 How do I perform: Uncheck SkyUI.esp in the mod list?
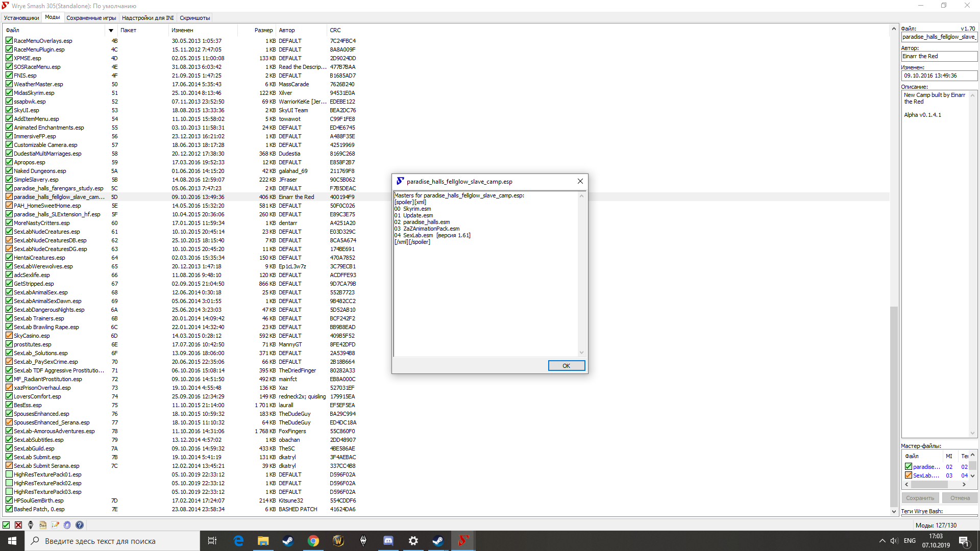9,110
